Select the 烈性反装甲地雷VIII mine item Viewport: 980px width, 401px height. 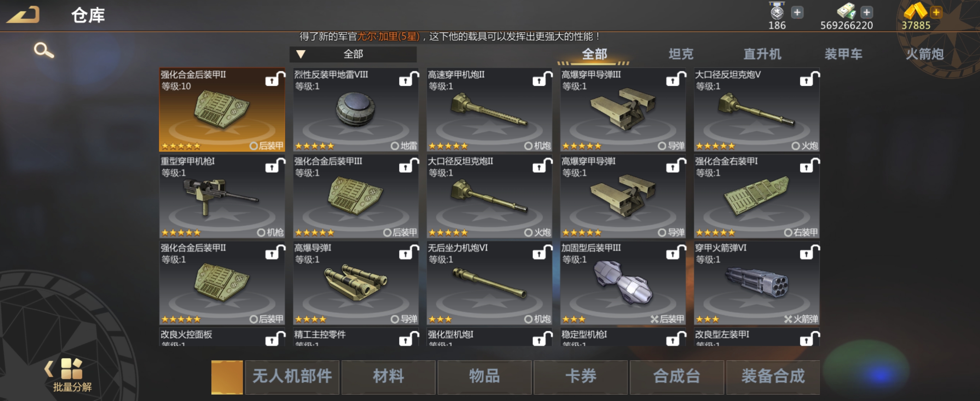[x=356, y=110]
